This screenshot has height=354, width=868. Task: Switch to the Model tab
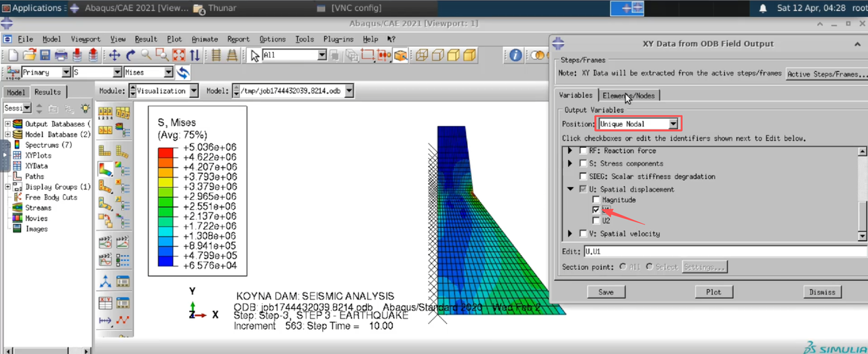(x=16, y=92)
